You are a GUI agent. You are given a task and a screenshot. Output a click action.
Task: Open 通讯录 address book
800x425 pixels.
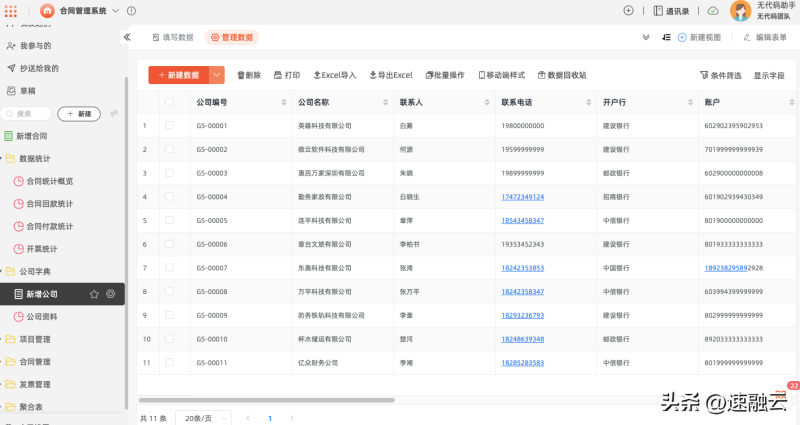(x=671, y=11)
